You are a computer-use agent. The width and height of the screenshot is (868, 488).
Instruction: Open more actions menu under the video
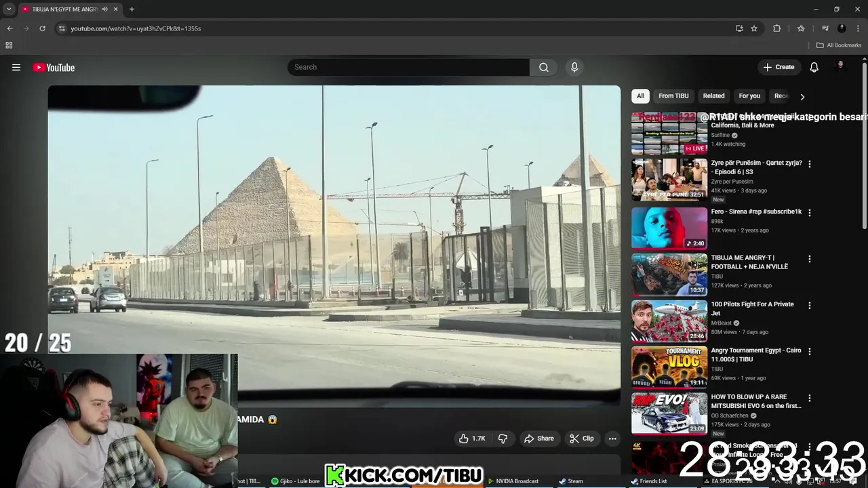[612, 439]
